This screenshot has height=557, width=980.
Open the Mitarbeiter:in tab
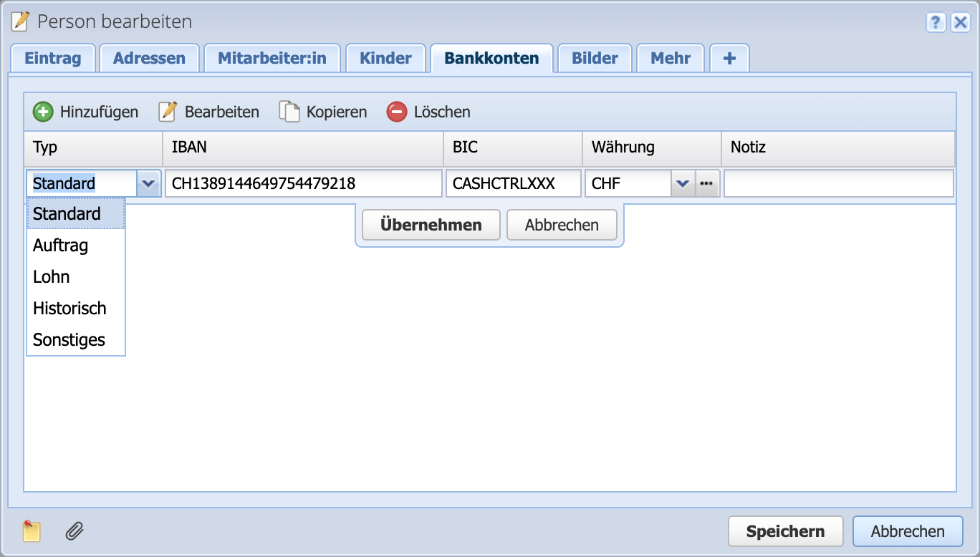click(x=272, y=59)
